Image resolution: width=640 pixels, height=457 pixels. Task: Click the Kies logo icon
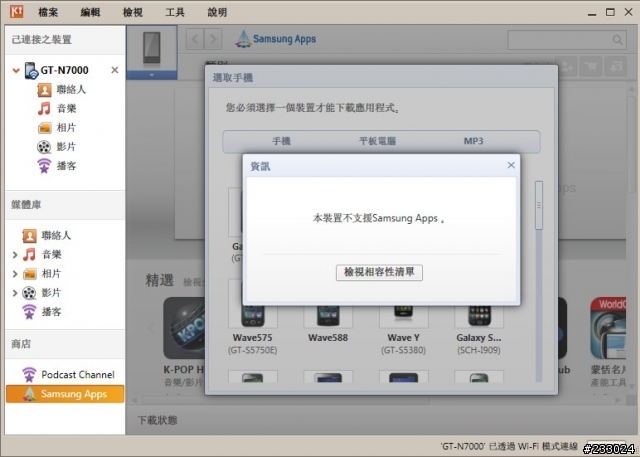17,11
